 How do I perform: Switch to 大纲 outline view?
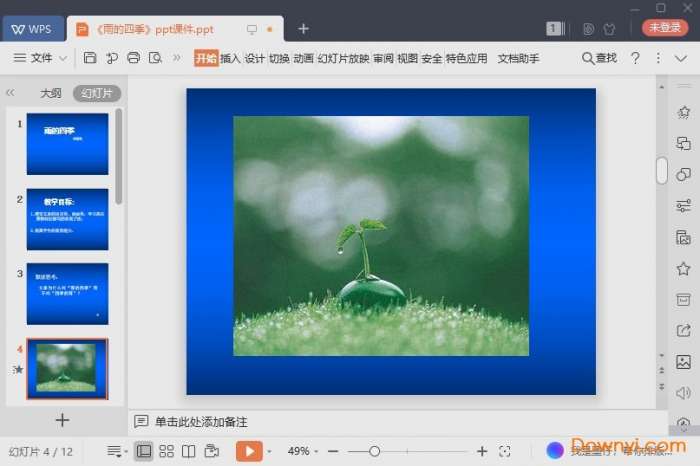pos(51,93)
